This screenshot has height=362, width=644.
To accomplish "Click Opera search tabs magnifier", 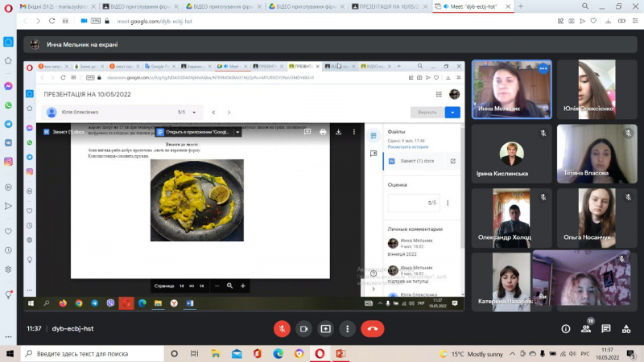I will [585, 6].
